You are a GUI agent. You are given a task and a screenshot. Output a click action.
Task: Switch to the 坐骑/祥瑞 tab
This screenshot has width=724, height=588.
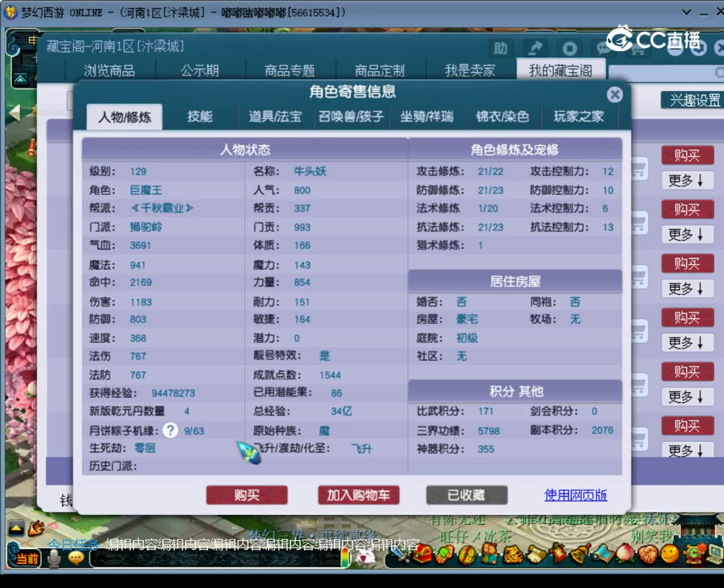pyautogui.click(x=427, y=116)
